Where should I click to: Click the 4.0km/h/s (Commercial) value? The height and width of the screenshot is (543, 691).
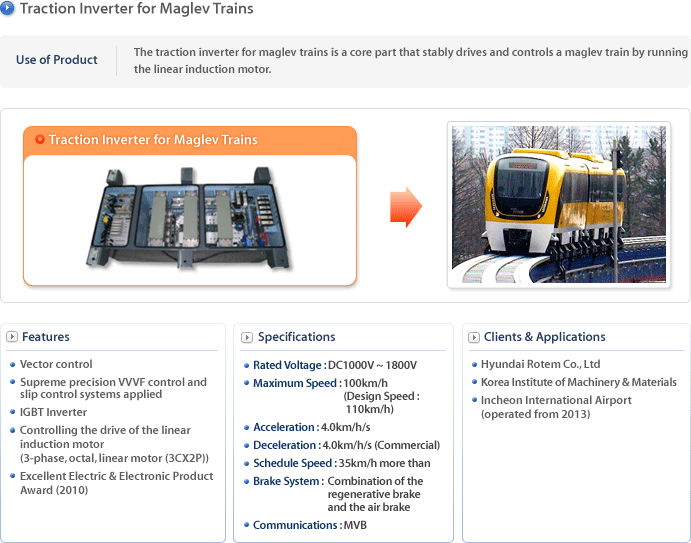381,445
